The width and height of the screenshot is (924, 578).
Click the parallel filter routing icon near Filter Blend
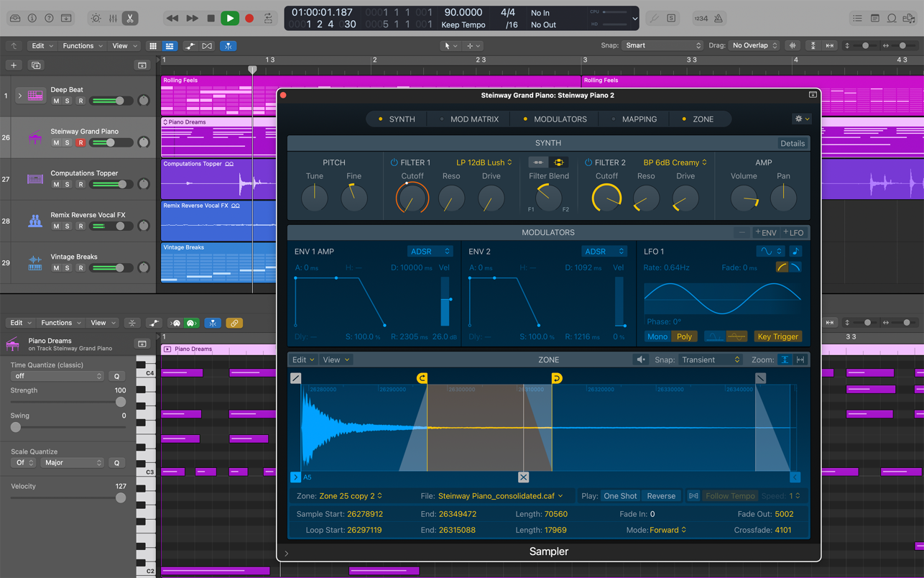pos(559,162)
